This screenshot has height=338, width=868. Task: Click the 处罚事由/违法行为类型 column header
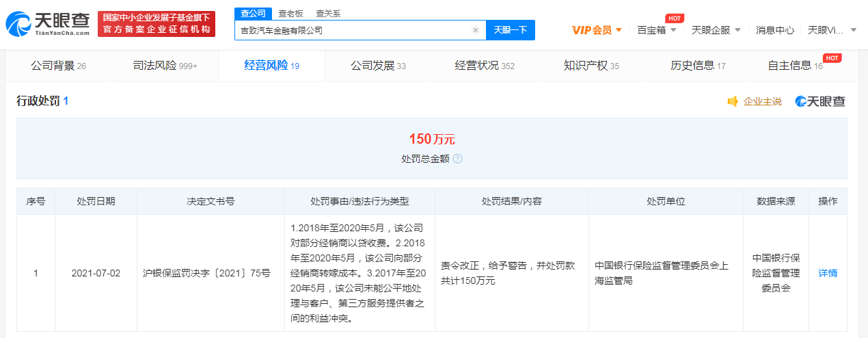360,201
